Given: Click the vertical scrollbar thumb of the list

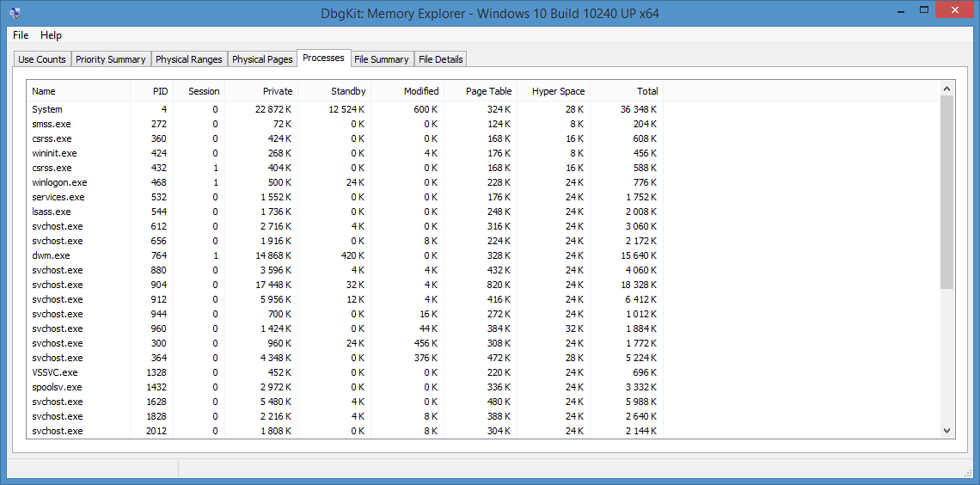Looking at the screenshot, I should 946,192.
